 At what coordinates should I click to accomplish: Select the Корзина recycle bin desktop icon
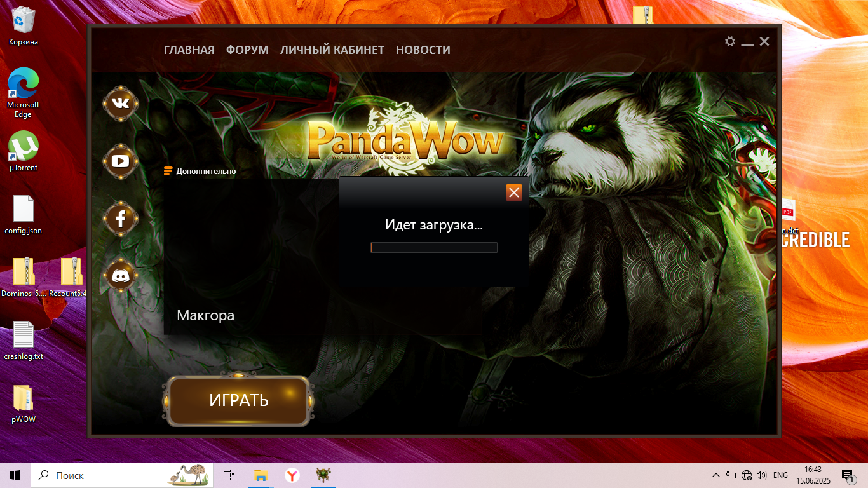tap(24, 26)
